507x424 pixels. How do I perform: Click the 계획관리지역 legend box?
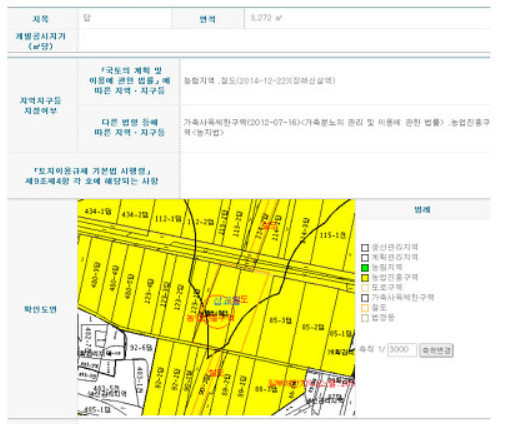tap(365, 258)
